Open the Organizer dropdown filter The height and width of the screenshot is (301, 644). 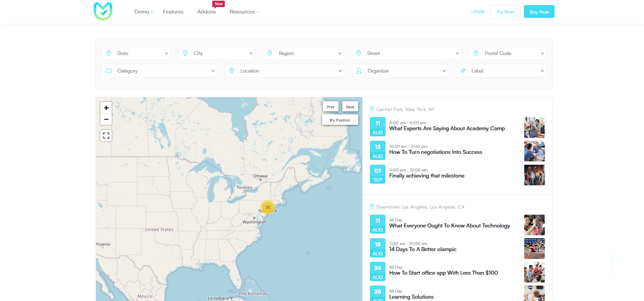point(407,71)
